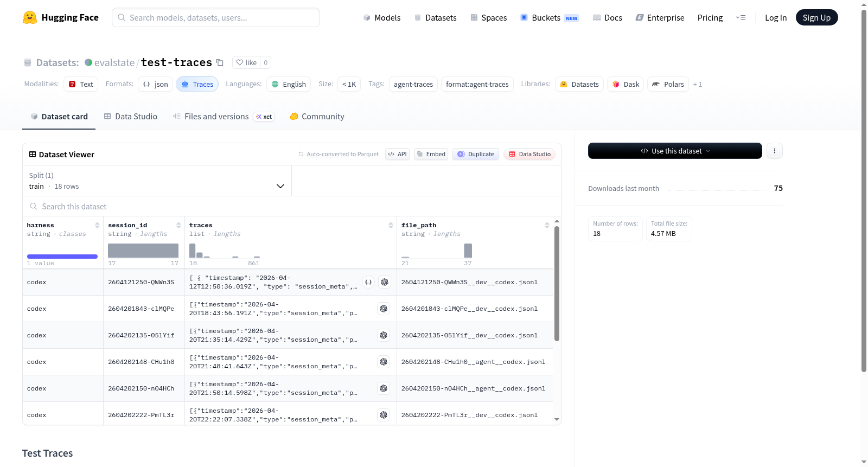Viewport: 868px width, 467px height.
Task: Go to Datasets in the top navigation
Action: click(x=435, y=17)
